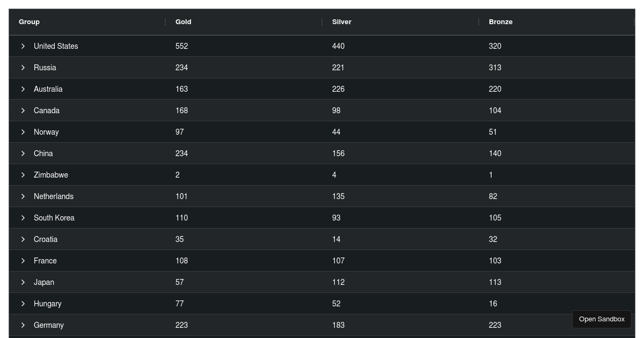The width and height of the screenshot is (644, 338).
Task: Click the Open Sandbox button
Action: pos(602,319)
